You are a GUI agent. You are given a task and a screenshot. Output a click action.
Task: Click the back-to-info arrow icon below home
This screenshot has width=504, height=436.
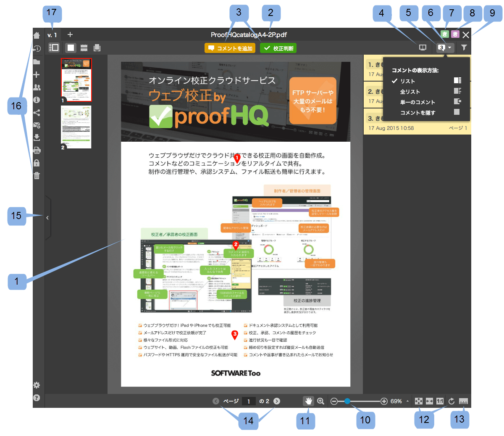(x=37, y=49)
